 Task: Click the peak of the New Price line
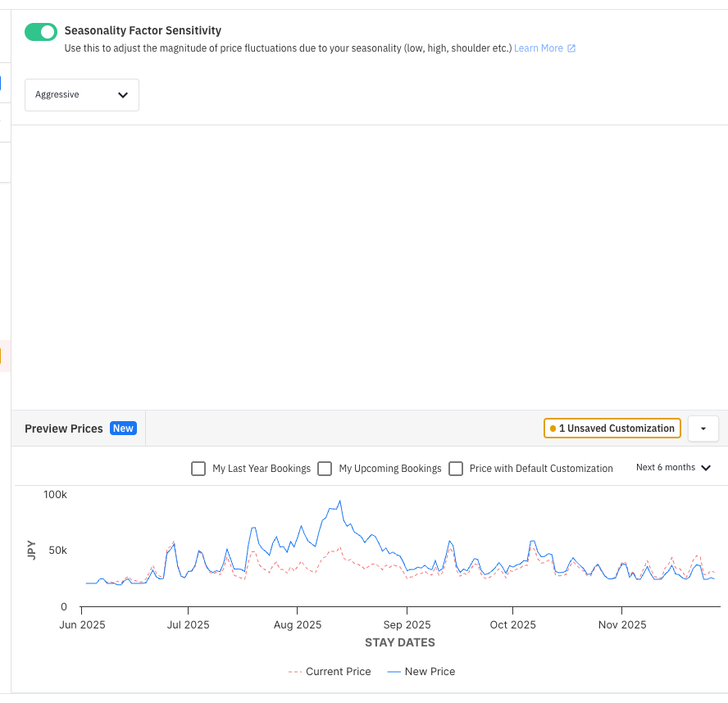[x=340, y=501]
